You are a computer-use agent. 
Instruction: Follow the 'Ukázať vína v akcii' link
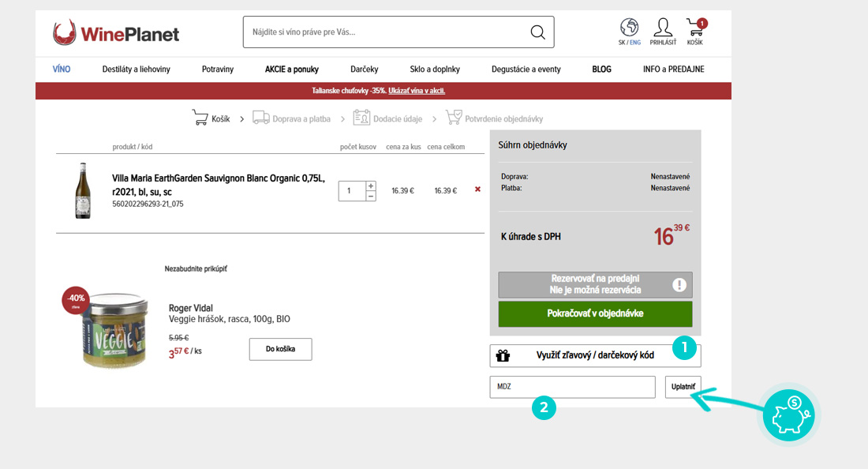[x=417, y=91]
